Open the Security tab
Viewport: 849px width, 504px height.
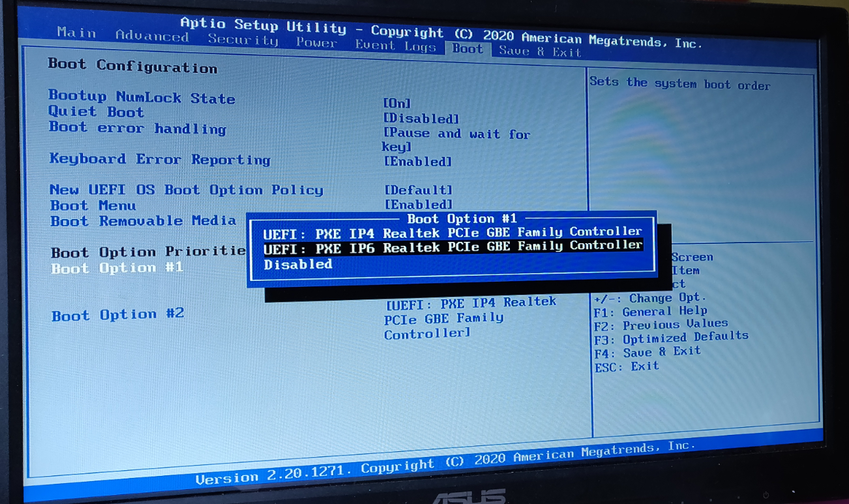pos(243,40)
